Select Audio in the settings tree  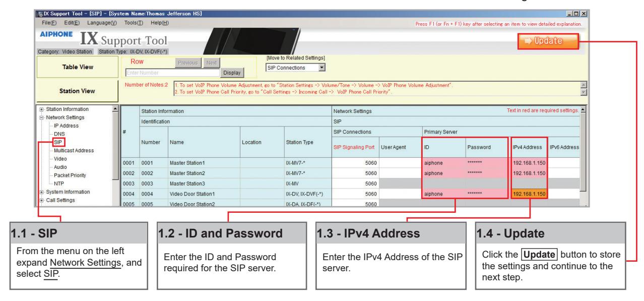coord(60,166)
